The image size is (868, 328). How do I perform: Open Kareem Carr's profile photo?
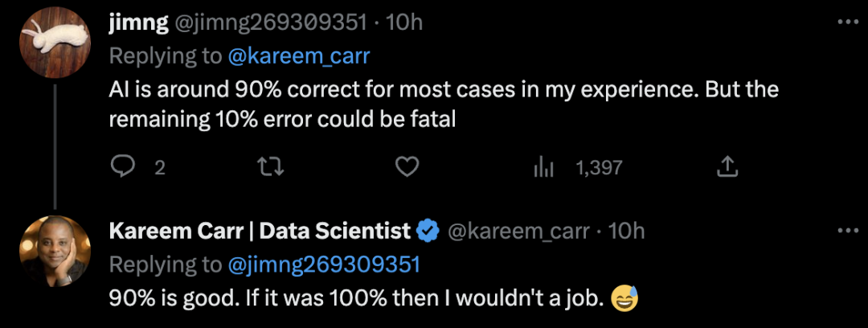(54, 251)
